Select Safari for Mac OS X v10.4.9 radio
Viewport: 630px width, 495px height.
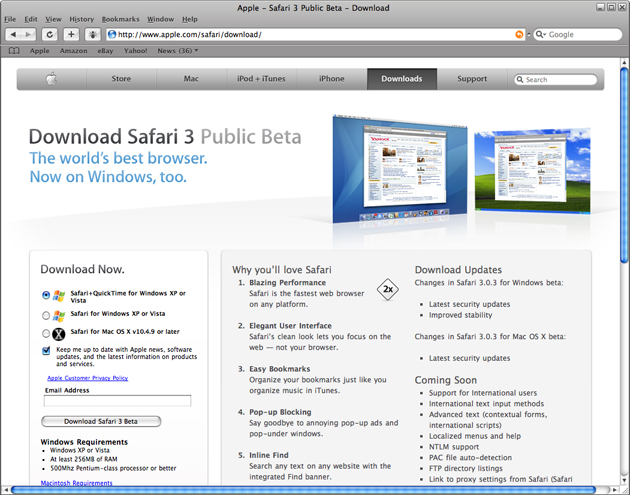pyautogui.click(x=46, y=333)
